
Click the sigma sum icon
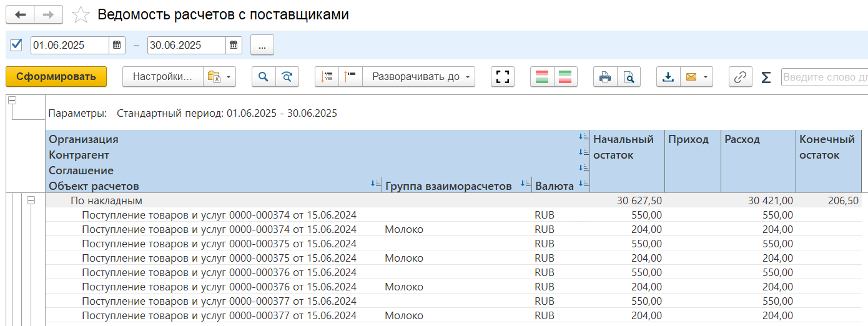(766, 77)
